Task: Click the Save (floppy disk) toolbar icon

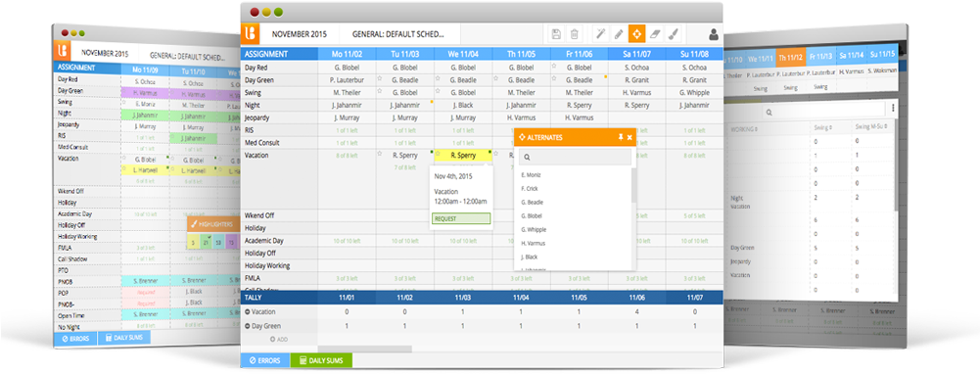Action: click(x=556, y=33)
